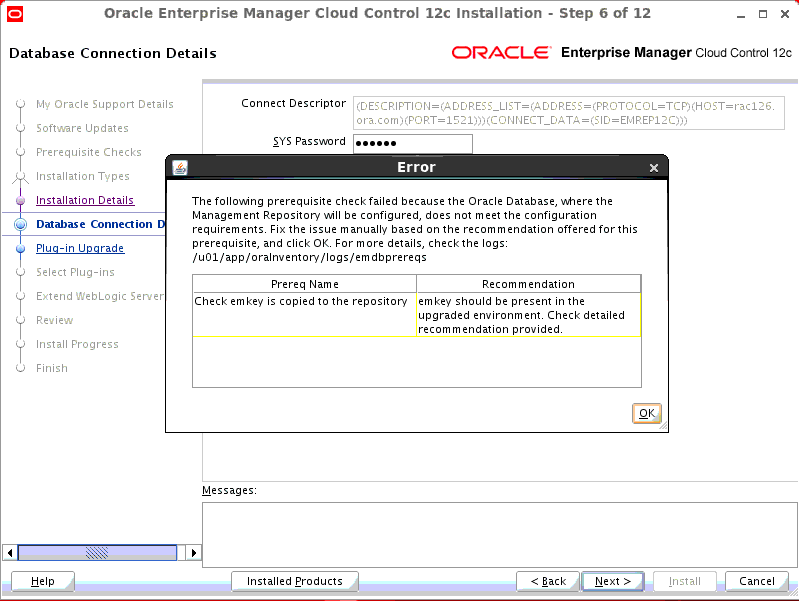Cancel the installation
The image size is (799, 601).
pyautogui.click(x=757, y=581)
